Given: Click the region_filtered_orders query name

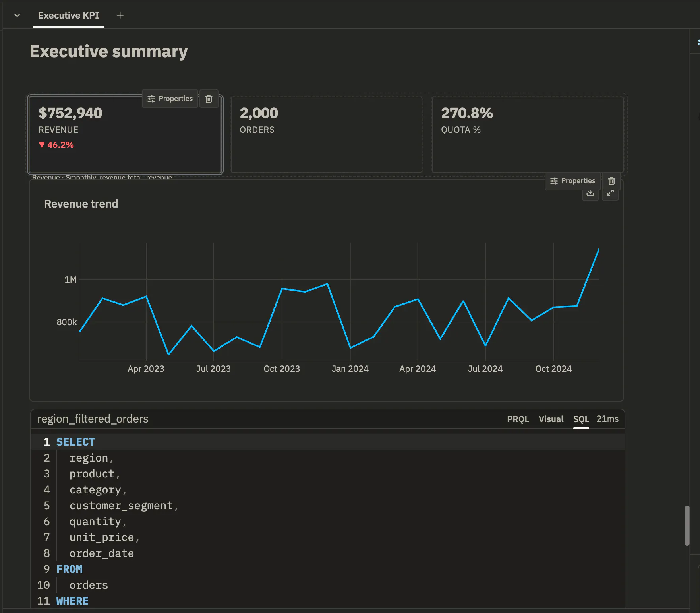Looking at the screenshot, I should [93, 419].
